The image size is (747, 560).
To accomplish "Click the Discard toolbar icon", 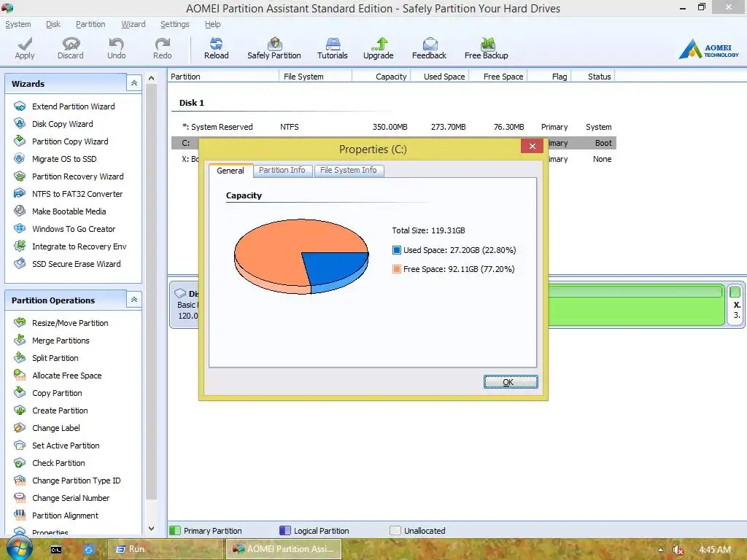I will 71,49.
